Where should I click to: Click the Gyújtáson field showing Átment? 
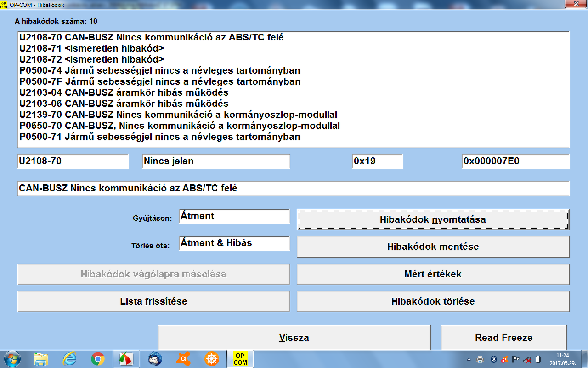click(x=235, y=216)
